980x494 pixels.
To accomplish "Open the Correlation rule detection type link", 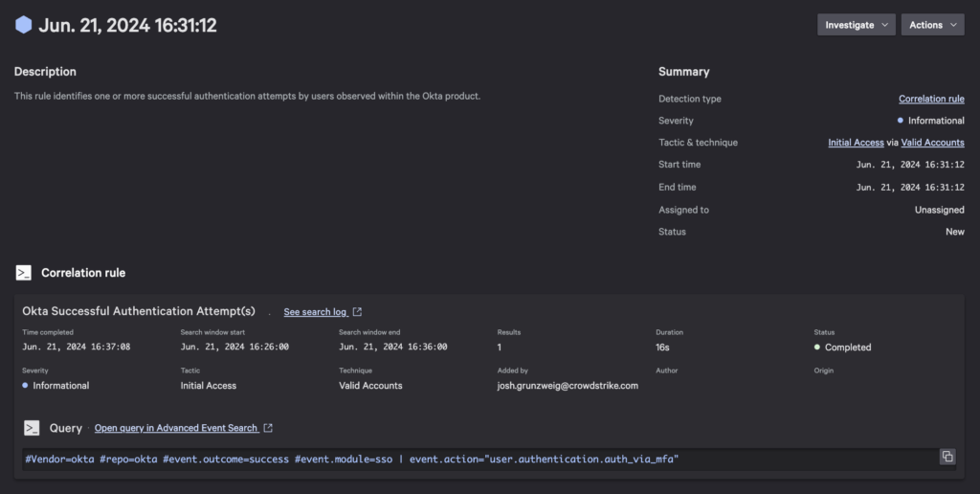I will point(931,99).
